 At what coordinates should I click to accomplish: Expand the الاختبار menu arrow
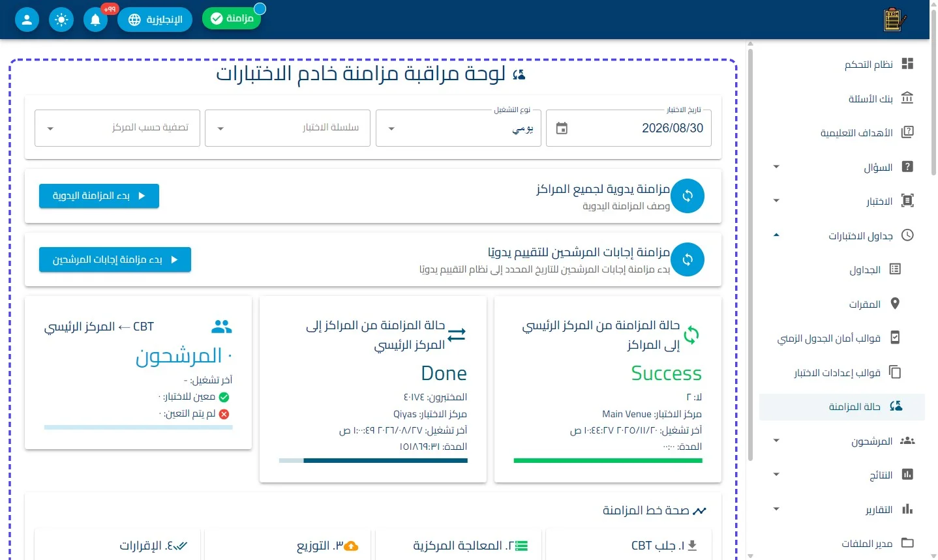[776, 201]
